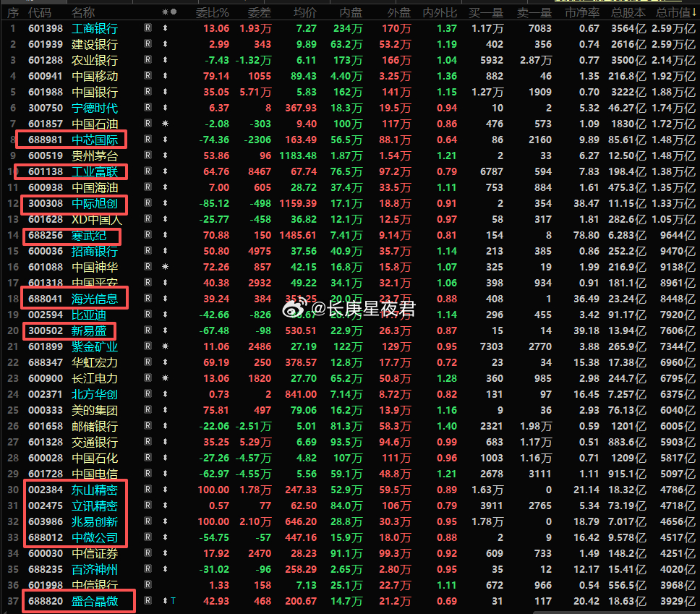The image size is (700, 614).
Task: Click the up-down arrow marker in 中国电信 row
Action: 165,474
